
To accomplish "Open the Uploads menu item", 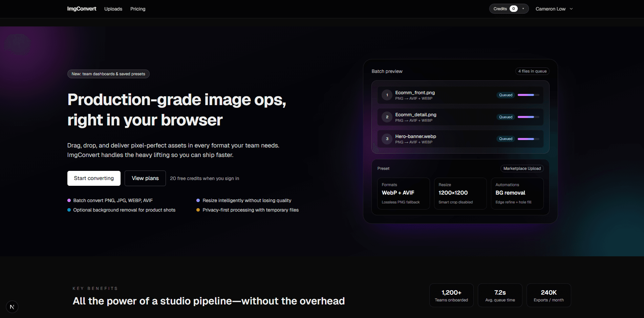I will pyautogui.click(x=113, y=9).
